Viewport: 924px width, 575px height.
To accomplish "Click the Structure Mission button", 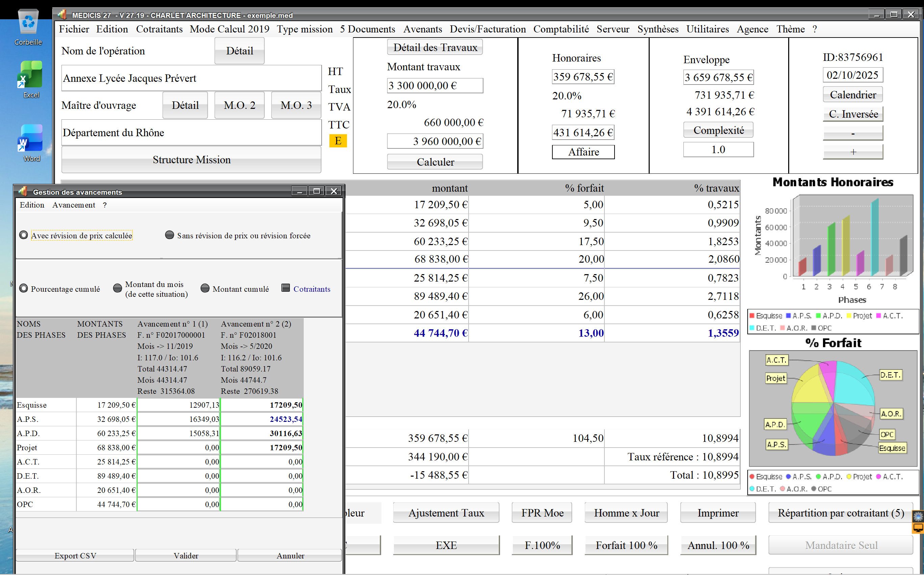I will tap(191, 160).
